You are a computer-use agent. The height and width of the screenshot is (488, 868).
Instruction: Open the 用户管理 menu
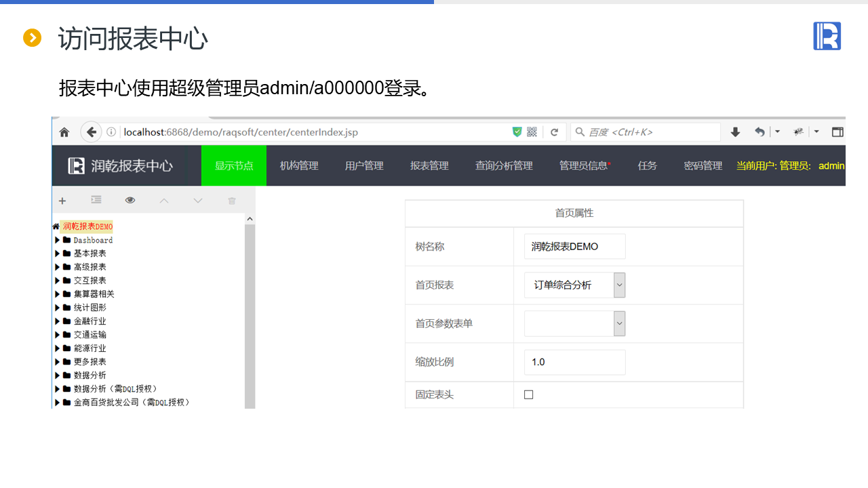364,166
